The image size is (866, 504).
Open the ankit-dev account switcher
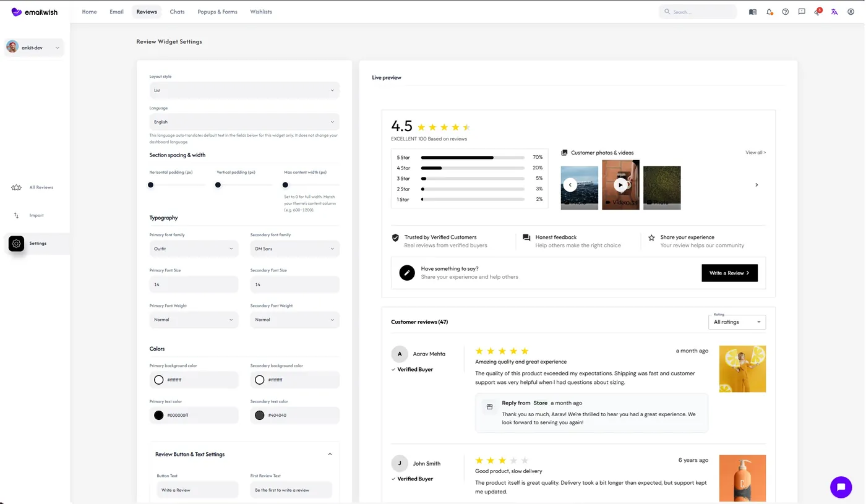click(x=35, y=48)
